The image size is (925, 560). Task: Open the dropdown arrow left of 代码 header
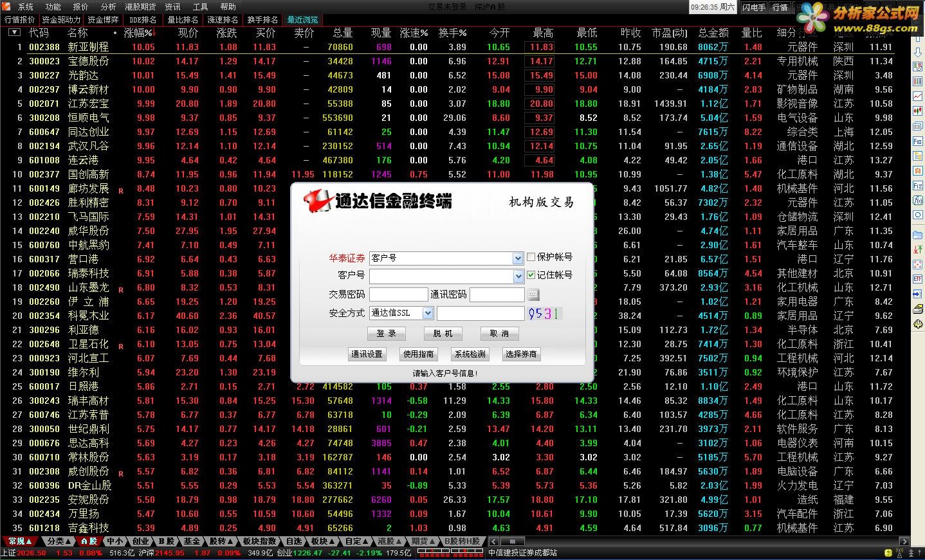(14, 32)
